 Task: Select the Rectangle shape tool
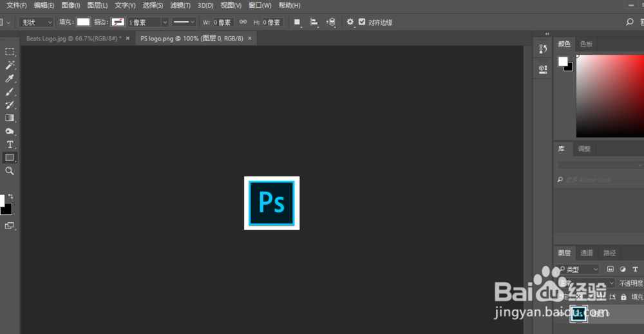10,158
